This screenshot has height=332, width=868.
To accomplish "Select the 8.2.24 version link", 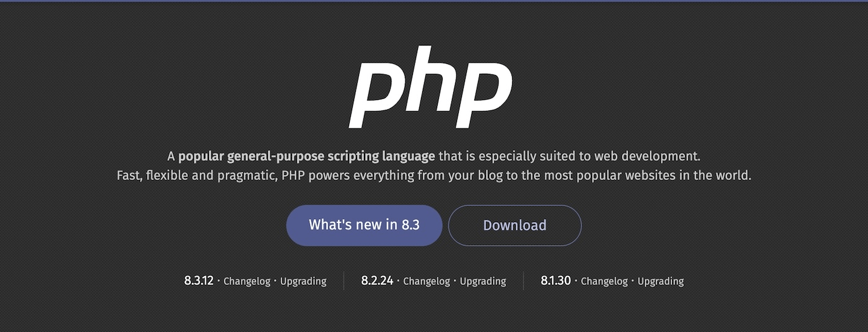I will [377, 280].
